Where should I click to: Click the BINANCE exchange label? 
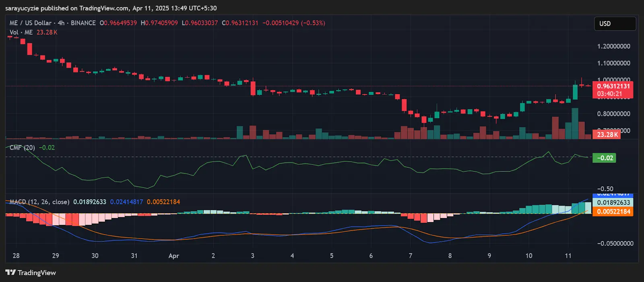tap(83, 23)
